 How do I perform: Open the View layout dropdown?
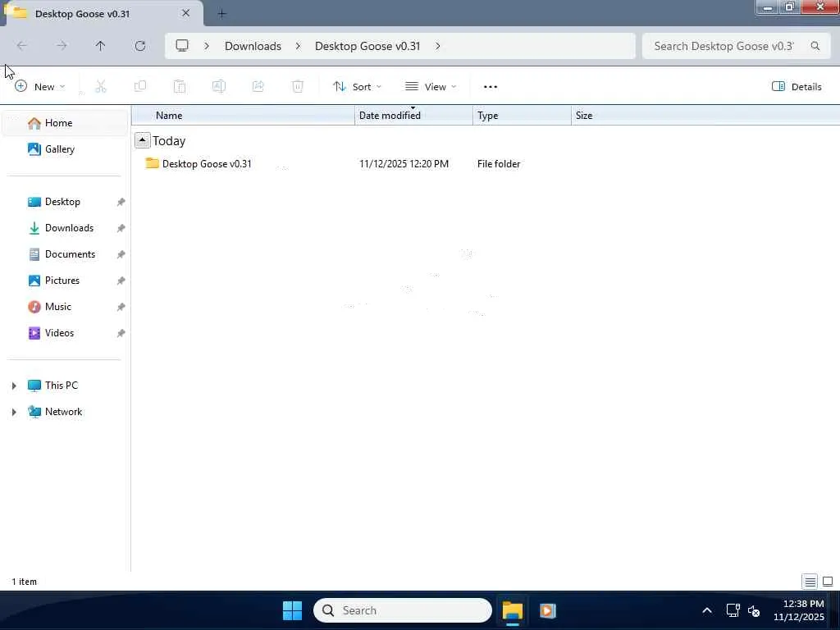pyautogui.click(x=431, y=86)
